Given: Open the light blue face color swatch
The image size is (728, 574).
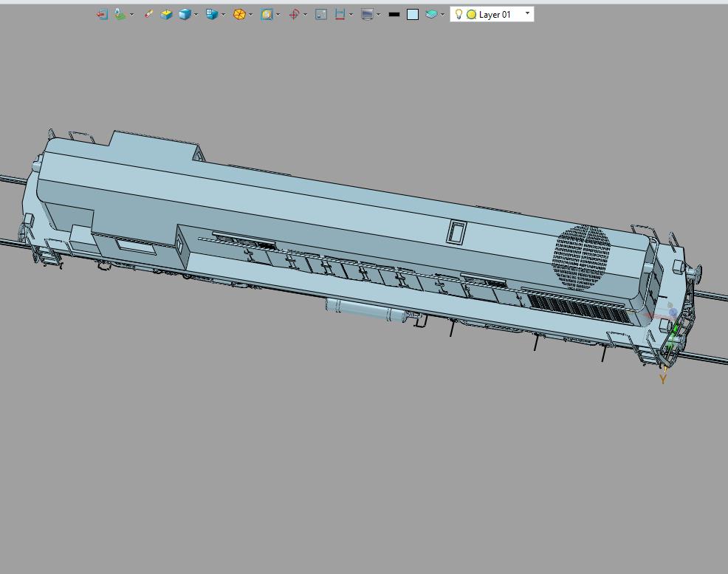Looking at the screenshot, I should click(413, 14).
